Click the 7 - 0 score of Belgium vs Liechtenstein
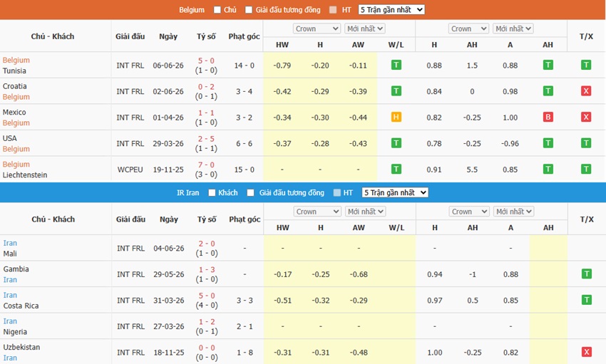The image size is (606, 364). 206,165
